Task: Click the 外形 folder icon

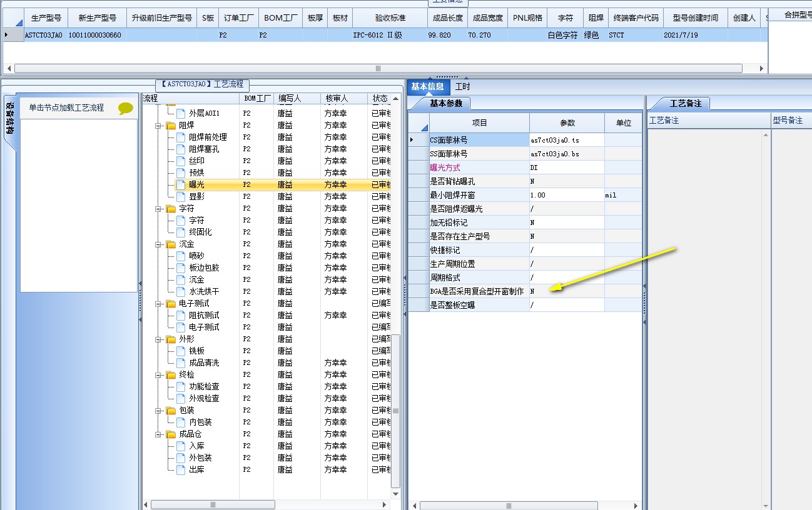Action: click(171, 339)
